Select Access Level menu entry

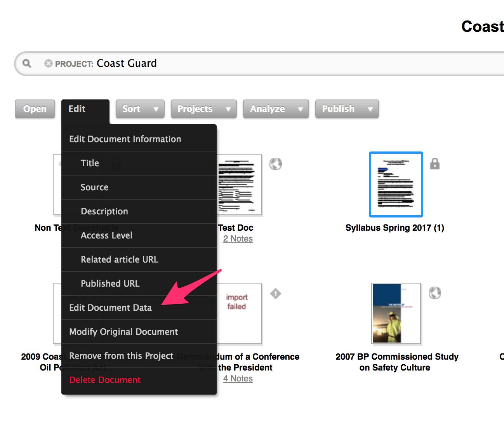point(139,235)
